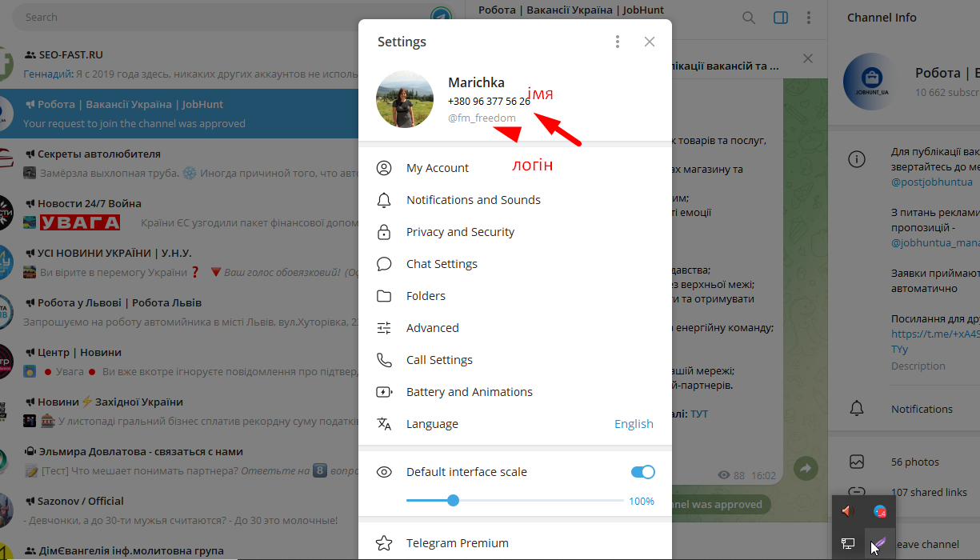980x560 pixels.
Task: Click the battery icon for Battery and Animations
Action: point(384,392)
